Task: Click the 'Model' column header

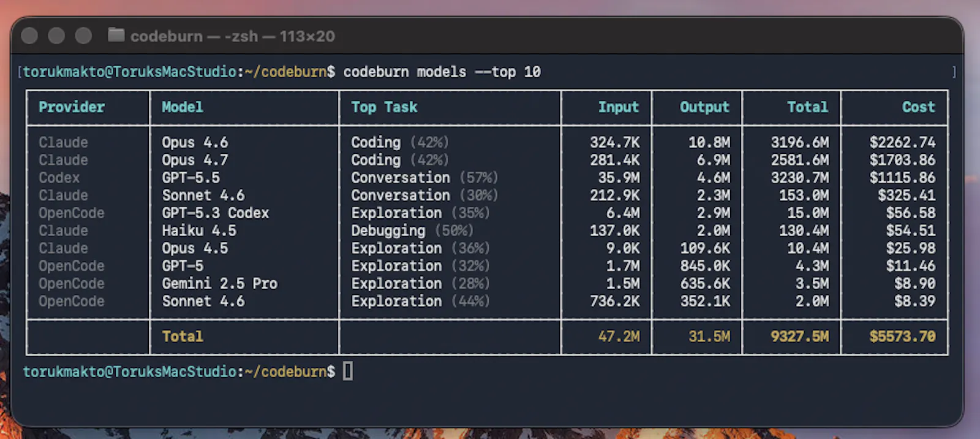Action: point(183,107)
